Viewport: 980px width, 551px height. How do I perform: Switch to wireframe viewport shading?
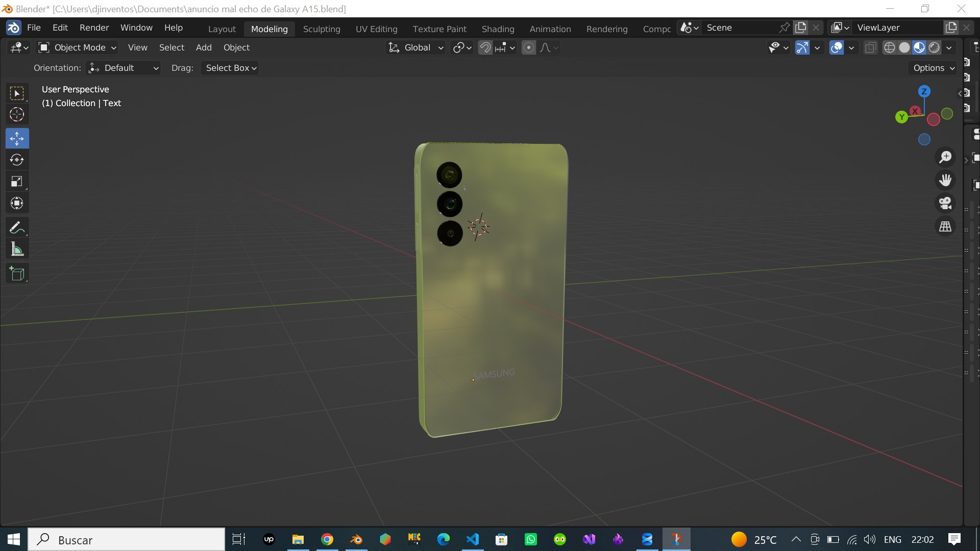click(x=890, y=47)
